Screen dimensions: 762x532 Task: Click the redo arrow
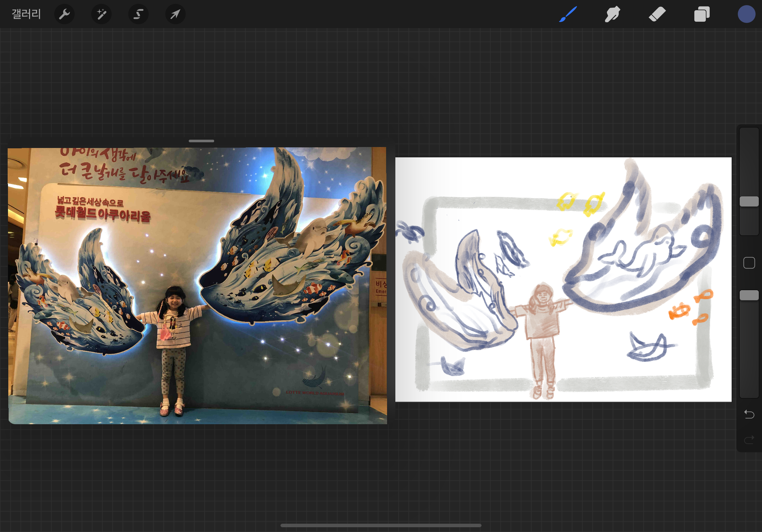749,440
